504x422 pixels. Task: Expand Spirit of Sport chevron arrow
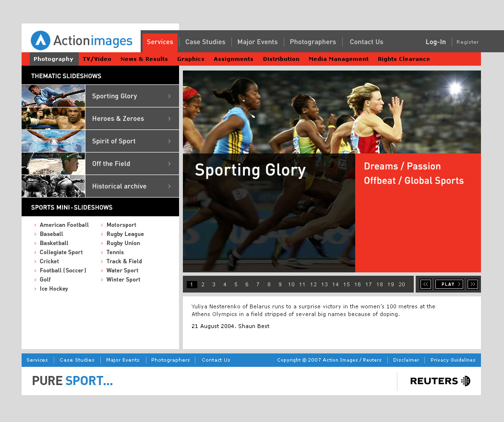coord(169,141)
